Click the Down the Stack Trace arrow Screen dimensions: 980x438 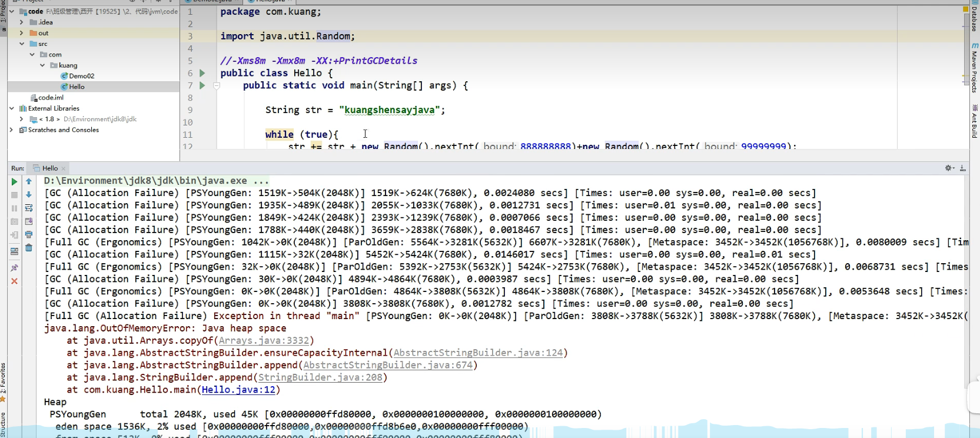[x=29, y=194]
